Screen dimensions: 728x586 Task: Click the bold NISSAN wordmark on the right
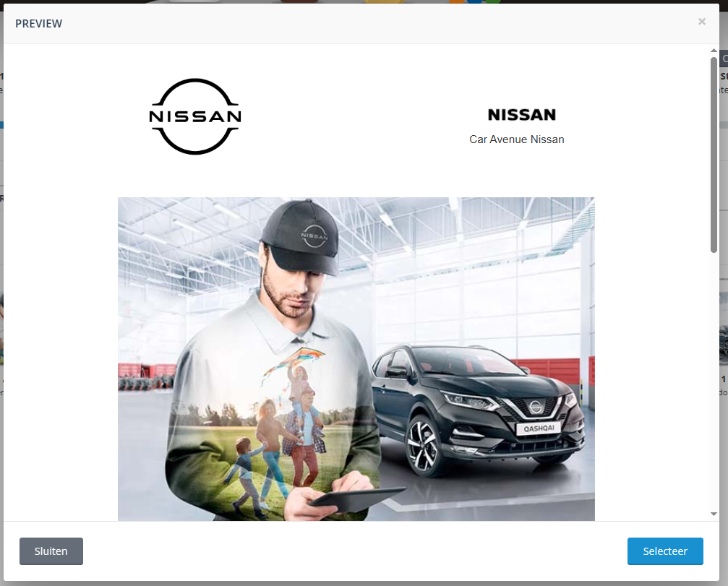click(521, 115)
